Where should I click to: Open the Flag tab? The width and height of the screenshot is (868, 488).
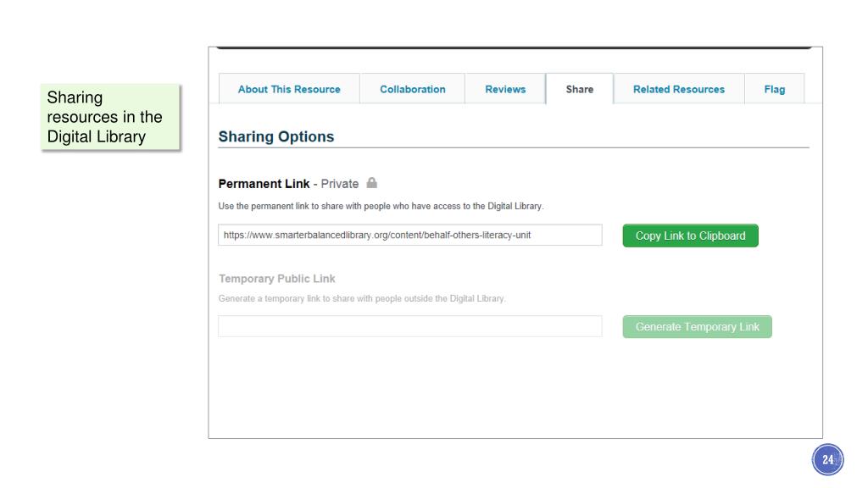coord(775,89)
